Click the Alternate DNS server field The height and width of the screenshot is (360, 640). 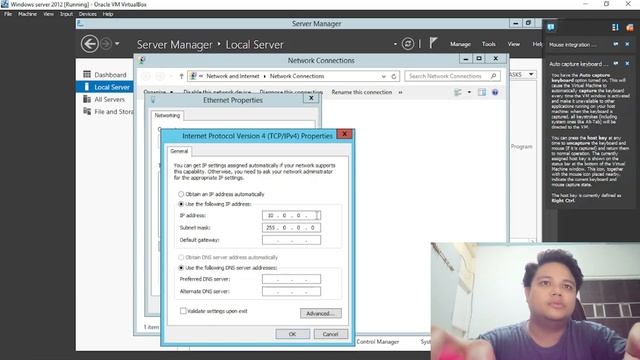[291, 291]
